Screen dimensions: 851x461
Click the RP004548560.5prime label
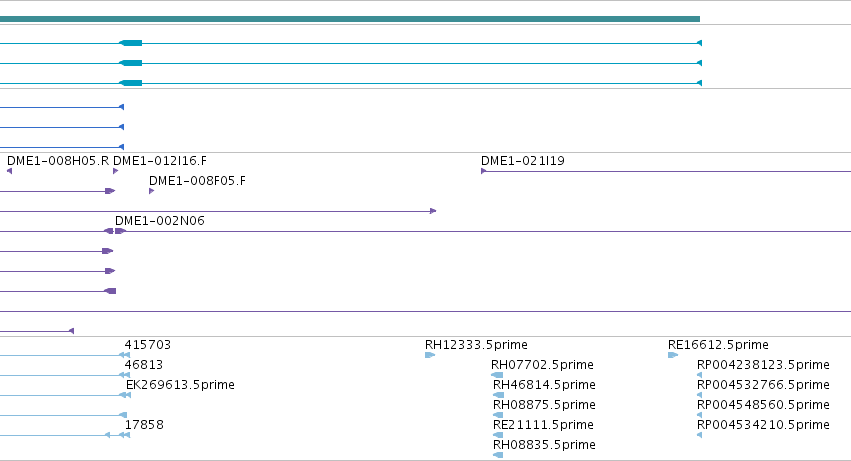[763, 405]
